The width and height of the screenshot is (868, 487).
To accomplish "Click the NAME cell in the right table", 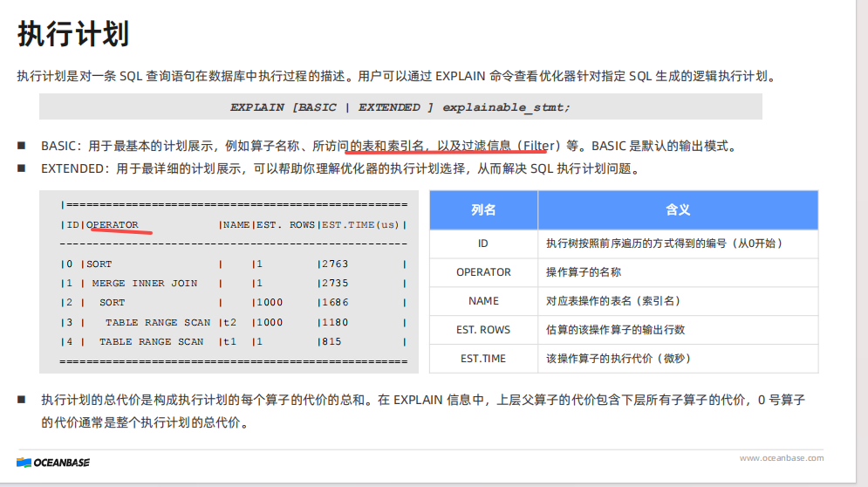I will (483, 301).
